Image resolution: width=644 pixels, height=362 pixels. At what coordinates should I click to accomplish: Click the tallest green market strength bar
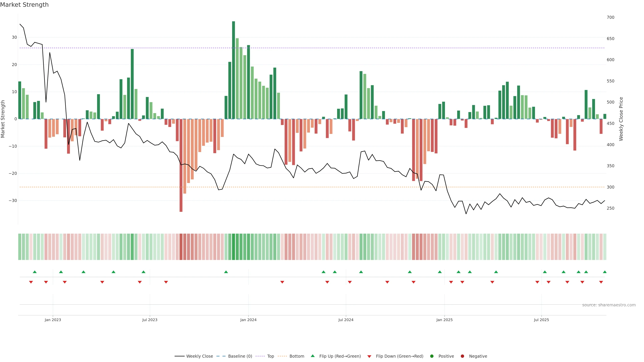[x=233, y=70]
